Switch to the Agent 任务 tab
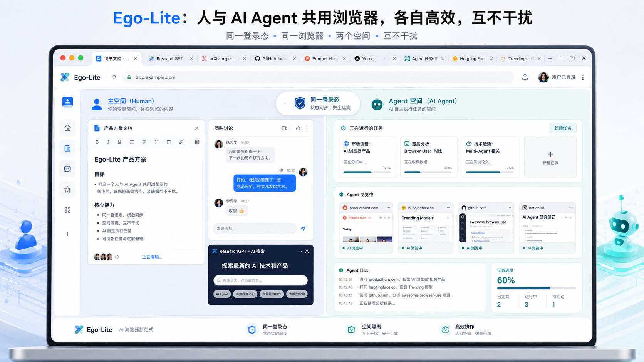 pos(424,58)
